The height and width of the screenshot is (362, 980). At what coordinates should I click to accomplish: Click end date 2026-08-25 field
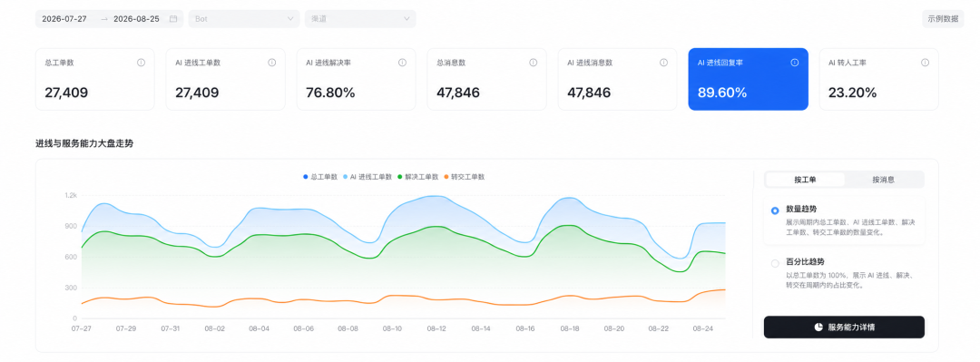pyautogui.click(x=136, y=19)
